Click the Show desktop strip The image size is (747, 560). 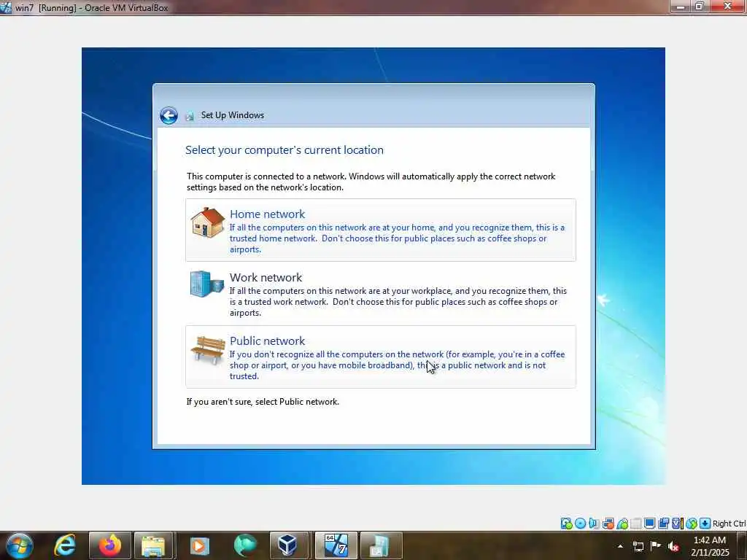[742, 545]
